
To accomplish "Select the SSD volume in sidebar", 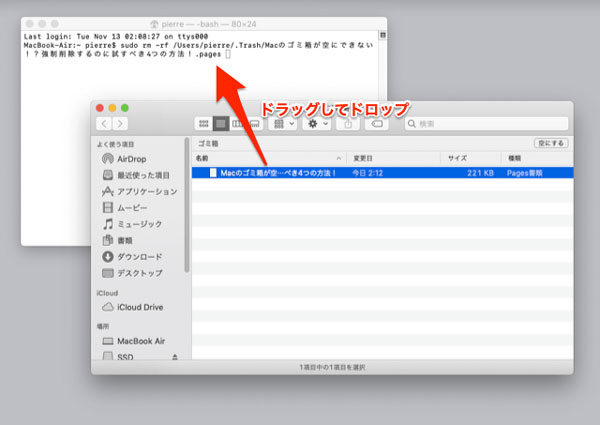I will coord(118,357).
